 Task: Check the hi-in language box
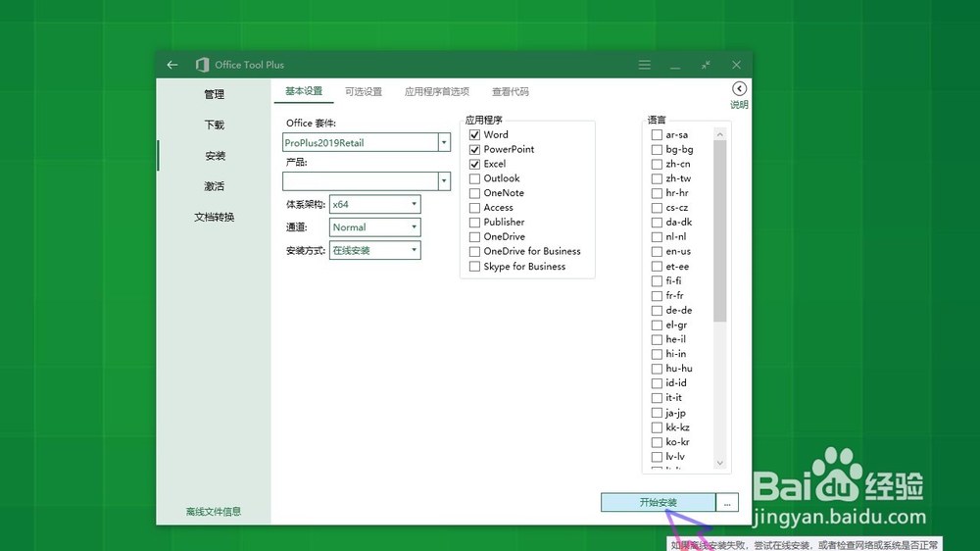coord(657,354)
